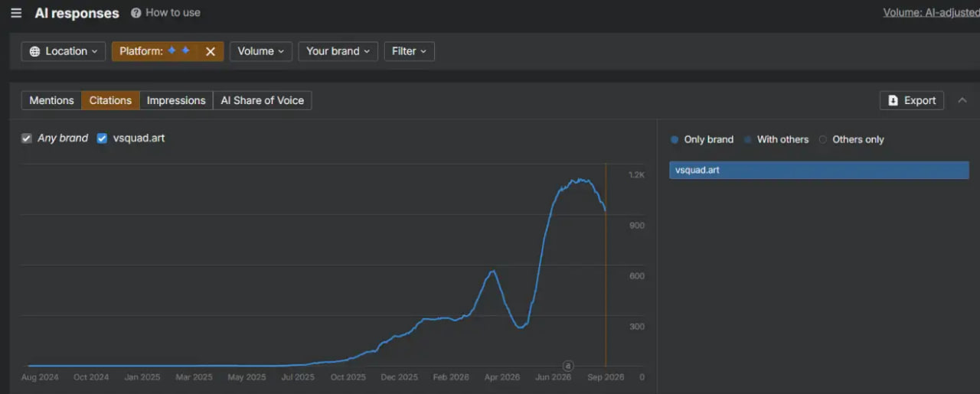Open the Your brand dropdown

click(x=338, y=51)
